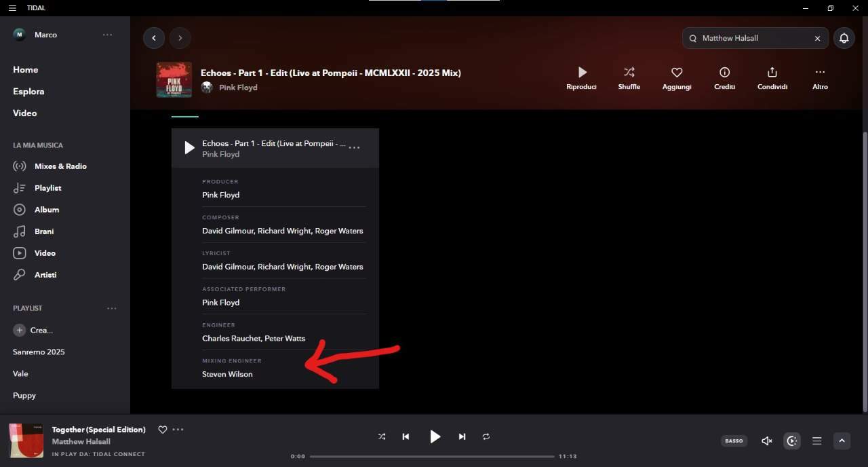Open the Crediti info icon
The height and width of the screenshot is (467, 868).
(724, 72)
